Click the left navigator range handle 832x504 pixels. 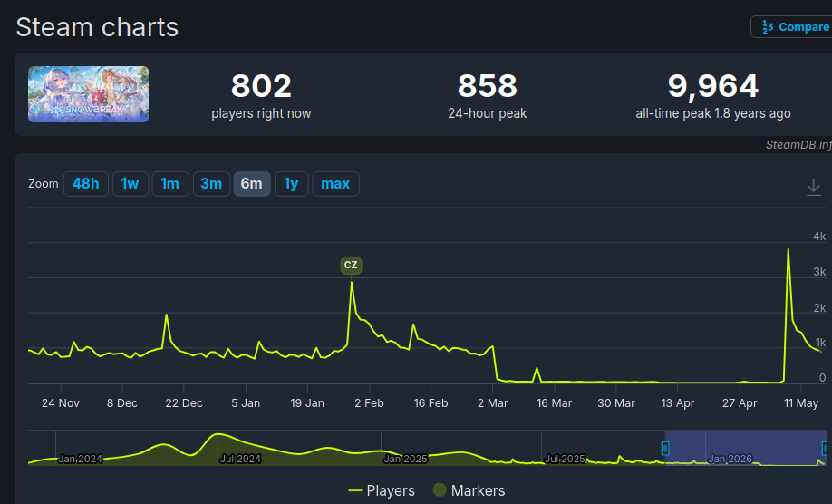pyautogui.click(x=665, y=449)
